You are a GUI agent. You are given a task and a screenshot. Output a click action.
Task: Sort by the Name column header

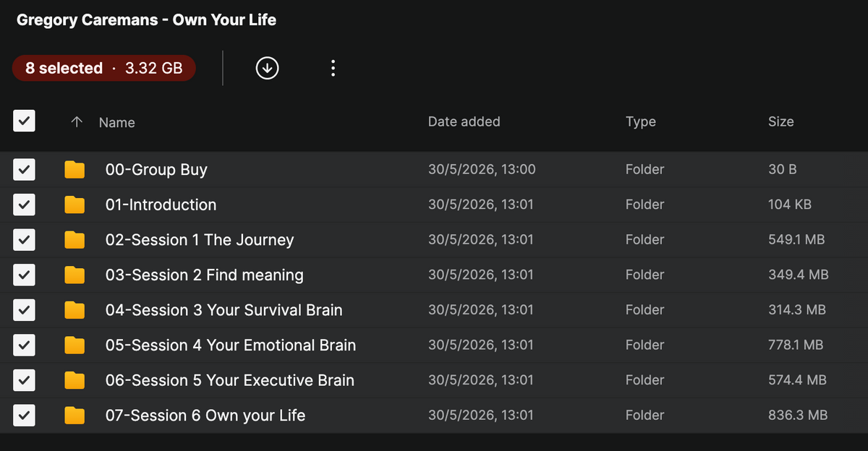point(117,122)
